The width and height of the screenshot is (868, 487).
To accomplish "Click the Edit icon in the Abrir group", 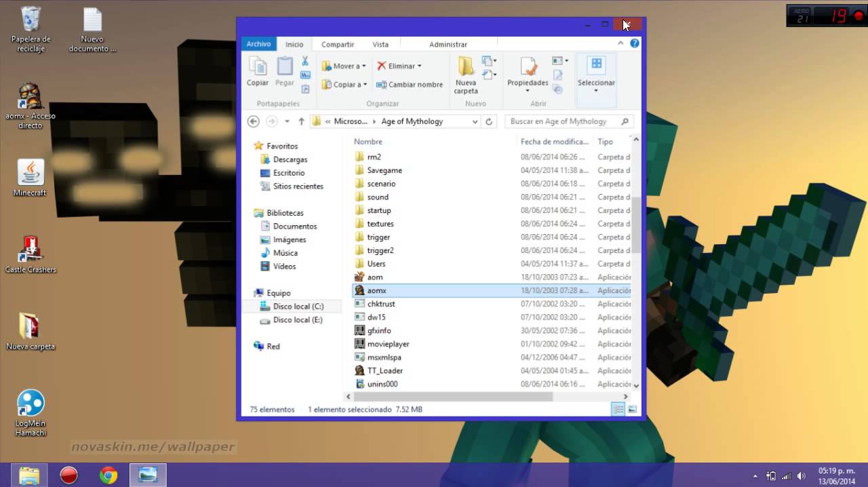I will click(557, 75).
